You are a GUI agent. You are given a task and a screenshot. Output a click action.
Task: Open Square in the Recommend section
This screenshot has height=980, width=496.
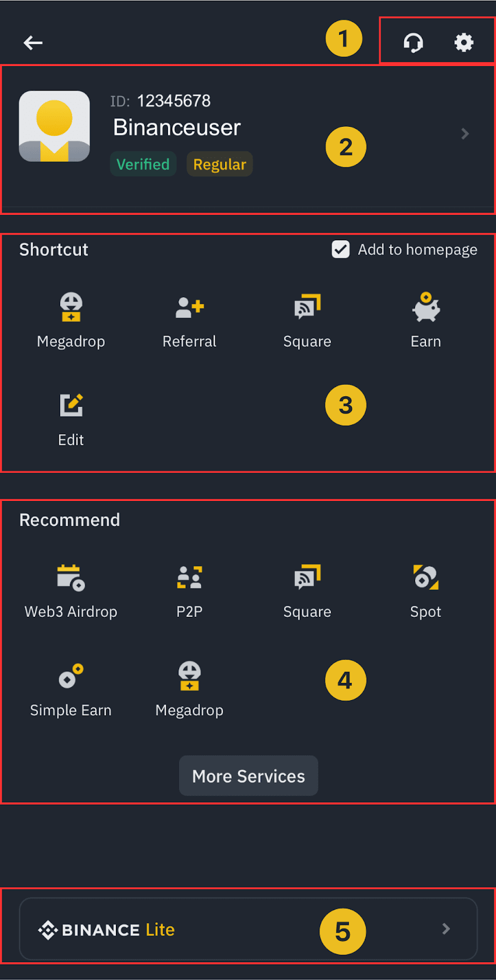(x=307, y=578)
